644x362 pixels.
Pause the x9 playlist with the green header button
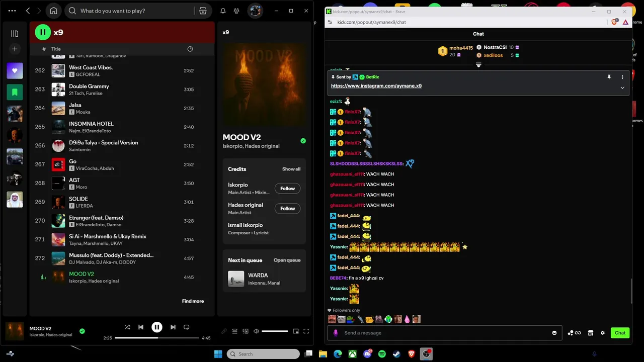coord(43,32)
